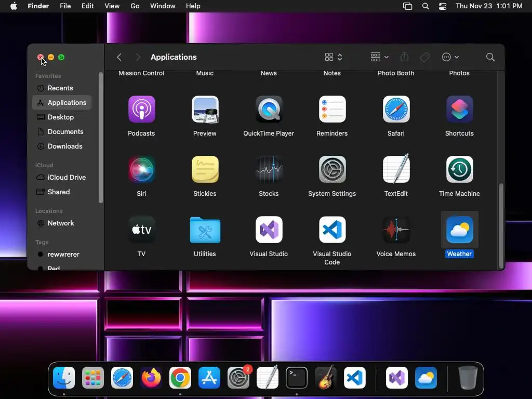Select the Preview application icon
532x399 pixels.
(x=205, y=109)
